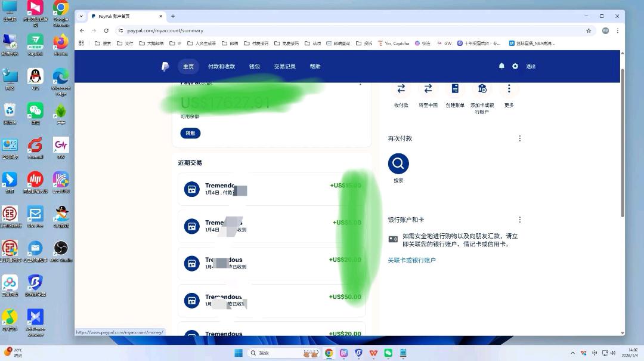Open the +US$50.00 Tremendous transaction
Screen dimensions: 644x361
pyautogui.click(x=271, y=301)
